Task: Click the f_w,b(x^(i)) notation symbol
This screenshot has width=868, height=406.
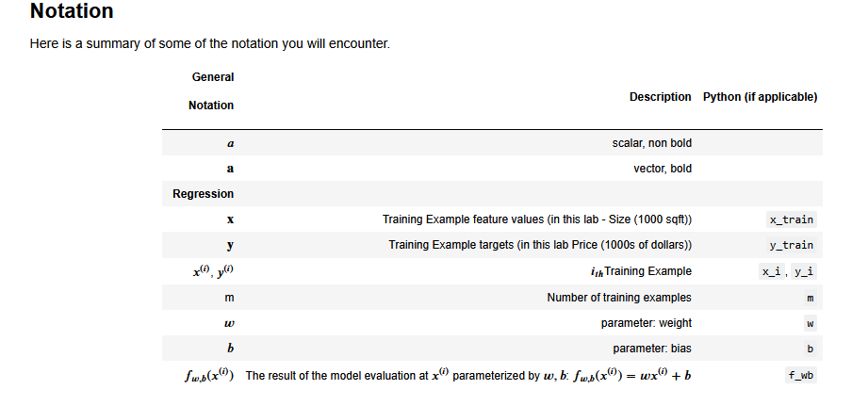Action: coord(209,375)
